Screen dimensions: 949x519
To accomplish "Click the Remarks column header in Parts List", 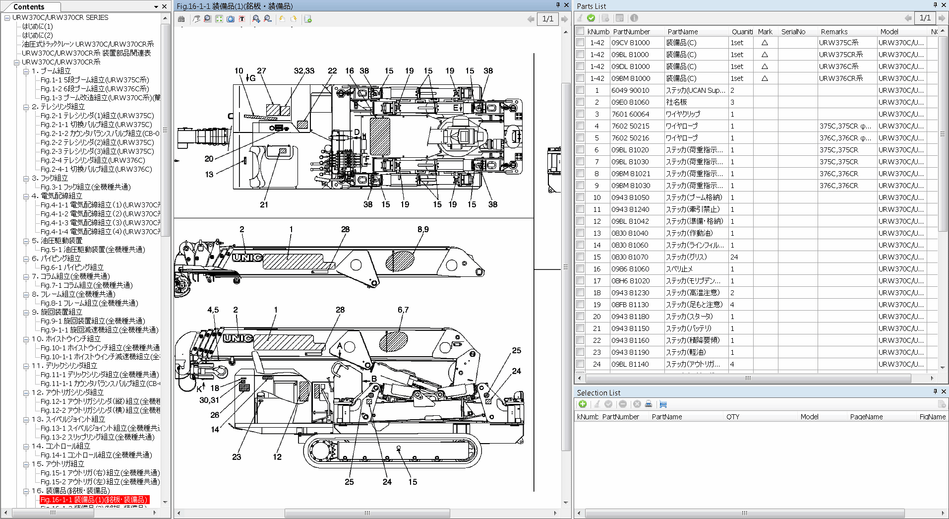I will (x=833, y=32).
